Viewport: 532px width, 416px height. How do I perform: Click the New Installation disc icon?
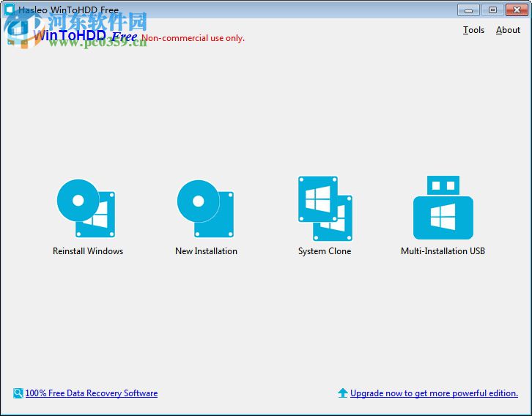(x=205, y=208)
